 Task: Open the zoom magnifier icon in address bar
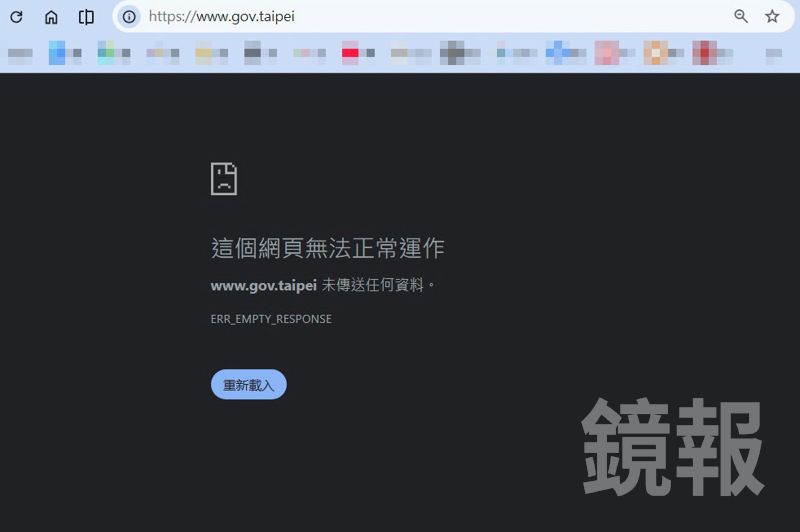coord(741,16)
